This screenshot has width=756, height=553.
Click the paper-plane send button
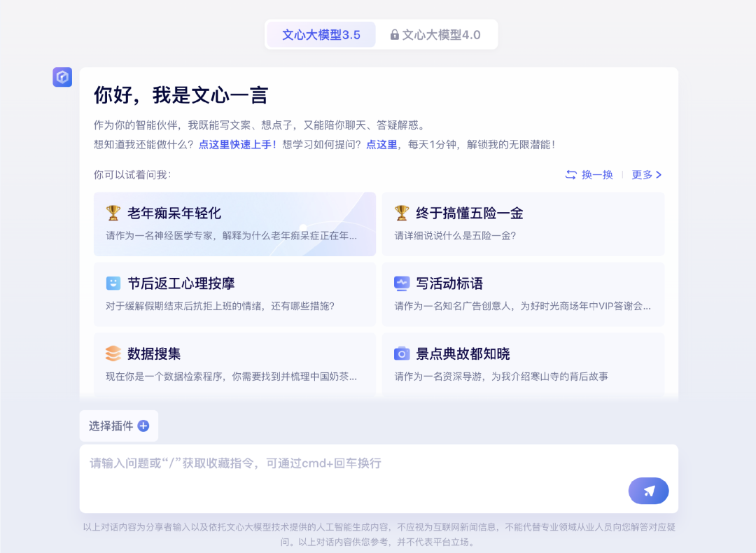[648, 491]
